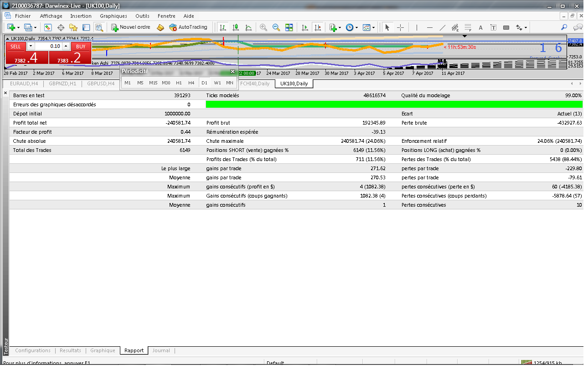The image size is (588, 370).
Task: Select the text label tool (A)
Action: [x=480, y=27]
